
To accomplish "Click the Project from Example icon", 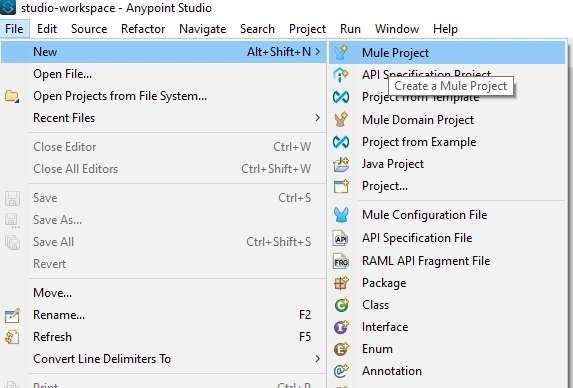I will click(341, 142).
